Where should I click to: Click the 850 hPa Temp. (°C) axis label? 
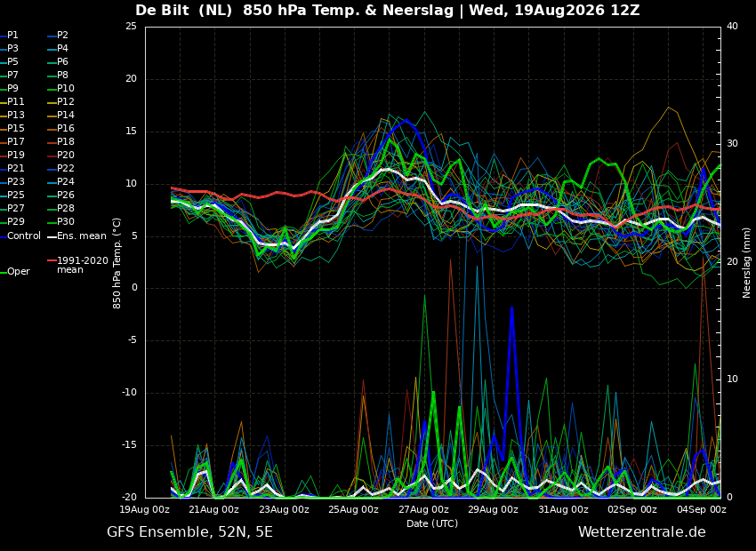[x=117, y=263]
